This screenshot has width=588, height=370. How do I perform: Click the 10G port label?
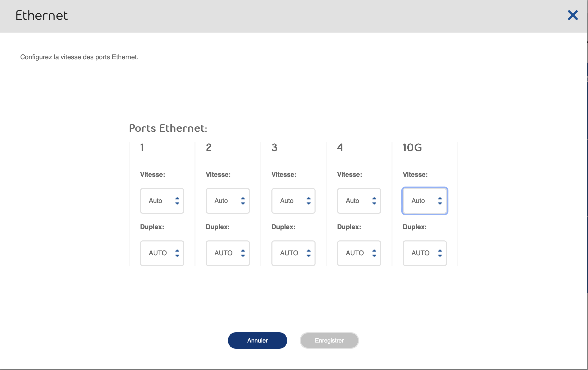[412, 148]
